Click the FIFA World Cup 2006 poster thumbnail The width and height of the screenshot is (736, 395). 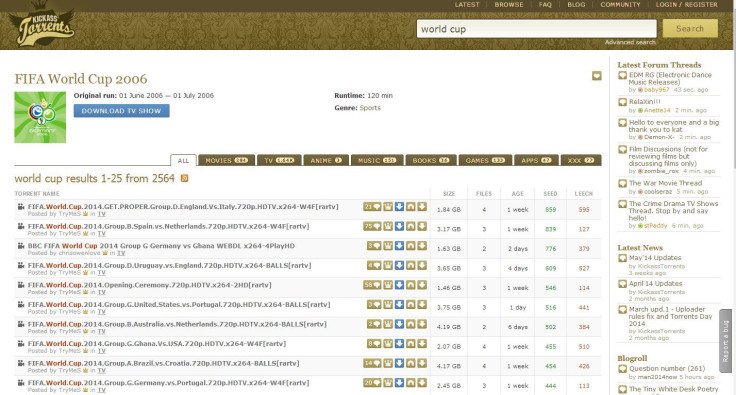click(40, 117)
